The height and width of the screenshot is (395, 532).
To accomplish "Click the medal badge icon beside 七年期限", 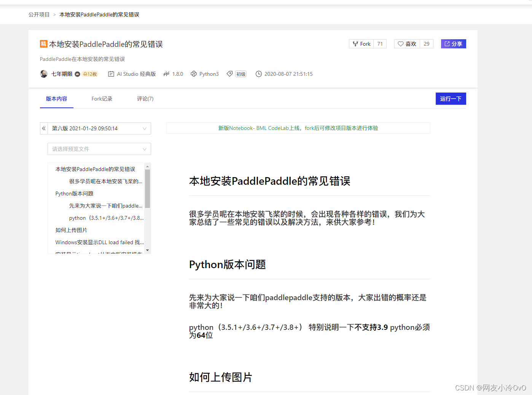I will 77,74.
